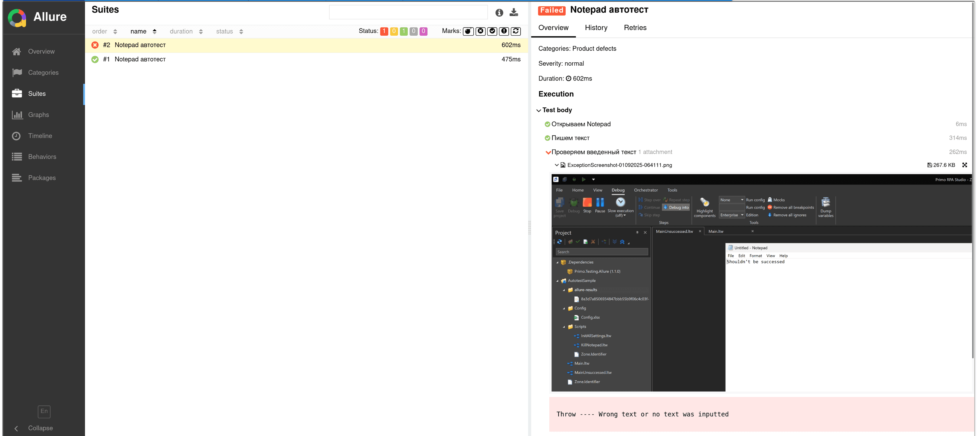Image resolution: width=980 pixels, height=436 pixels.
Task: Go to the Timeline sidebar section
Action: pos(40,136)
